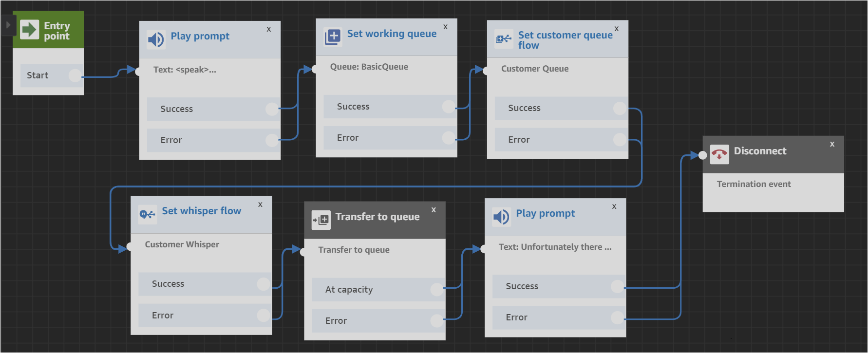The height and width of the screenshot is (353, 868).
Task: Click the red phone Disconnect icon
Action: [x=719, y=154]
